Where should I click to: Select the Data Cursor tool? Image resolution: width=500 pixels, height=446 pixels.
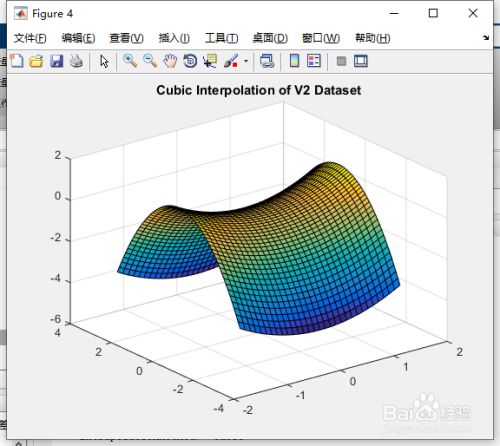point(210,61)
